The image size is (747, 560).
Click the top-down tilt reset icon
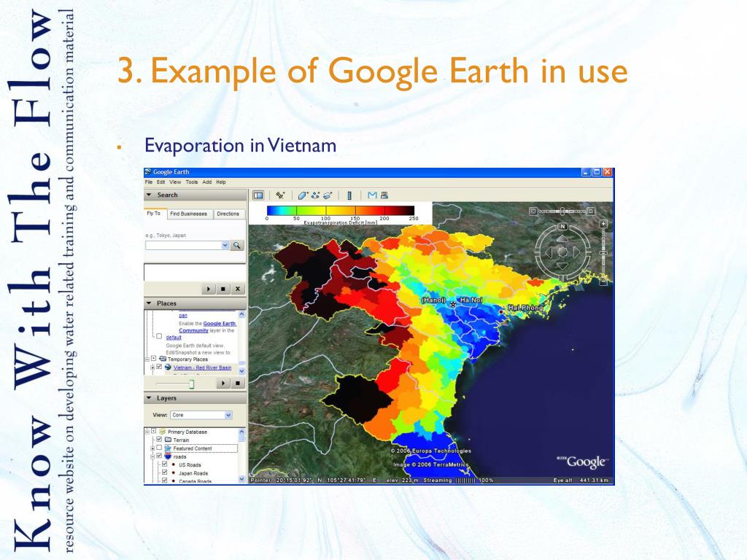click(x=533, y=211)
